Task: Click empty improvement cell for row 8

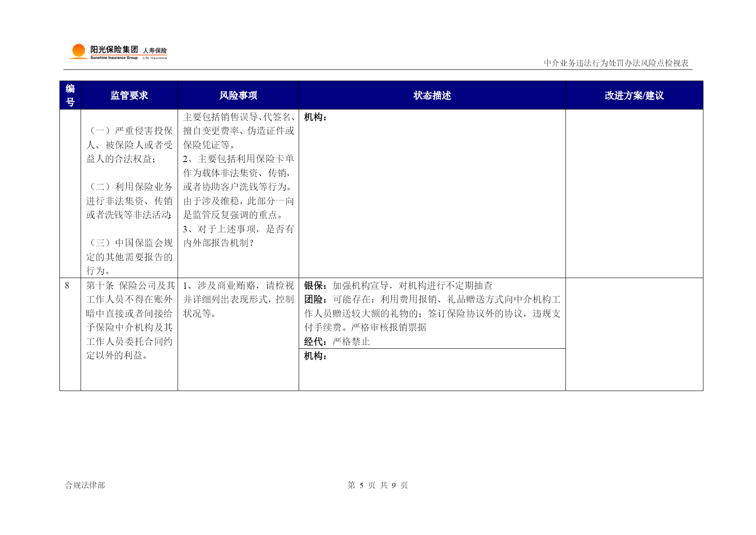Action: [x=634, y=334]
